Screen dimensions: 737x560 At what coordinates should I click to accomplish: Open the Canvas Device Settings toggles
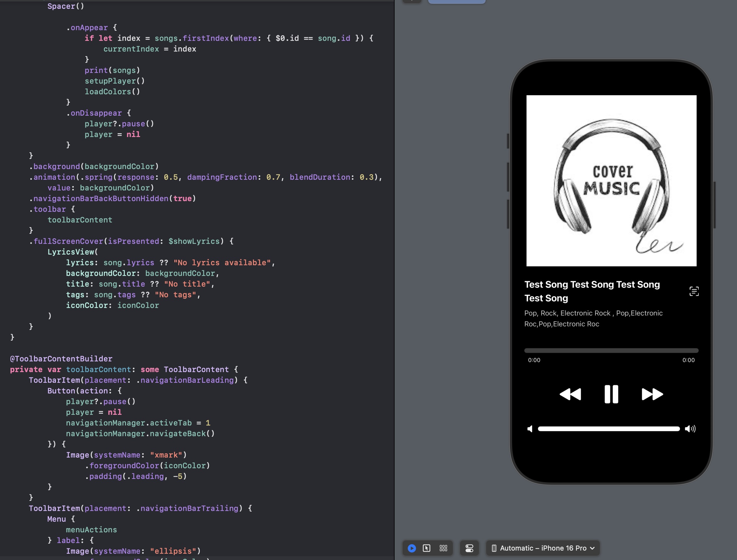[x=469, y=548]
